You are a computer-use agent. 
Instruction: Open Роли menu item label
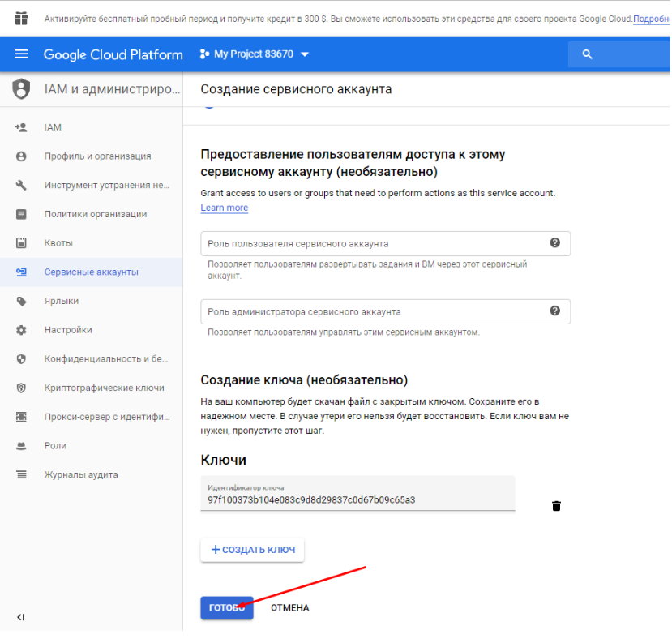pos(55,446)
